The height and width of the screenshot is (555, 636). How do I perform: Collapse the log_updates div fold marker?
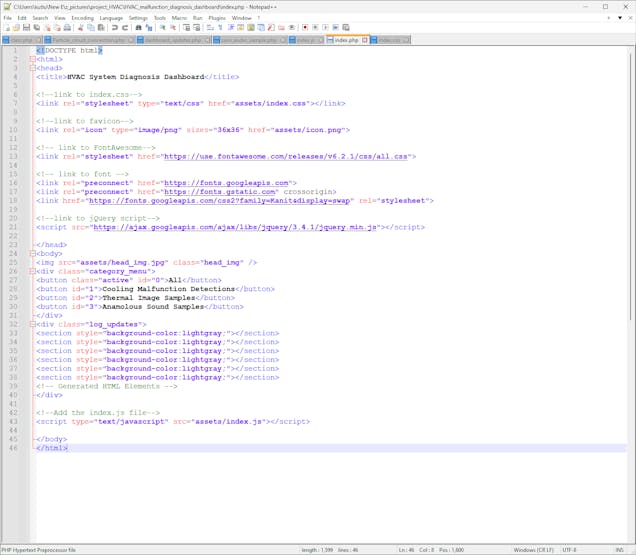click(x=32, y=324)
